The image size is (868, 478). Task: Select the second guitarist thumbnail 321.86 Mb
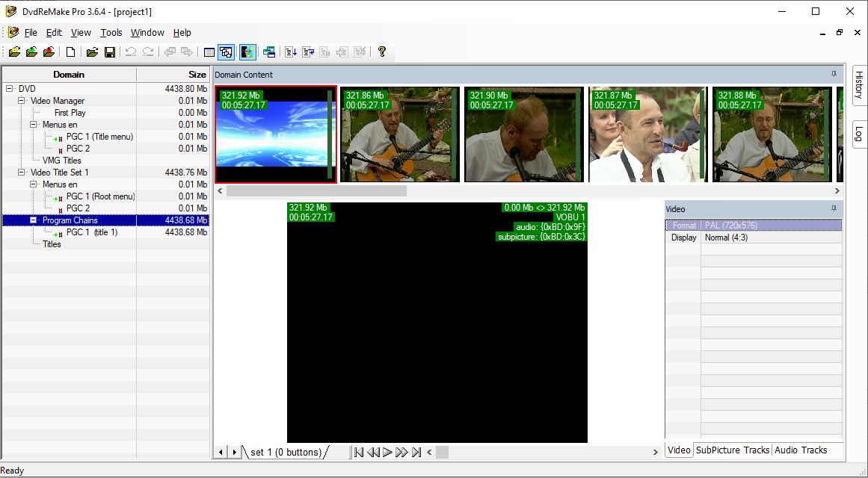coord(399,134)
